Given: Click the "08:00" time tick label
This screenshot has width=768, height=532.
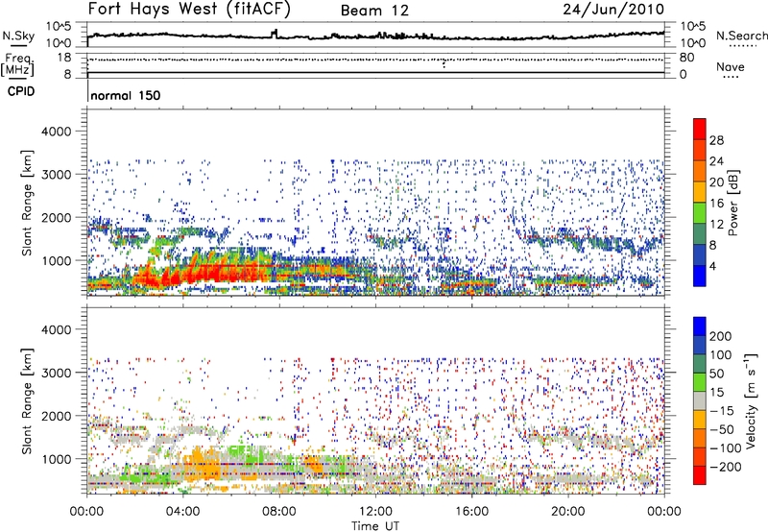Looking at the screenshot, I should tap(279, 512).
